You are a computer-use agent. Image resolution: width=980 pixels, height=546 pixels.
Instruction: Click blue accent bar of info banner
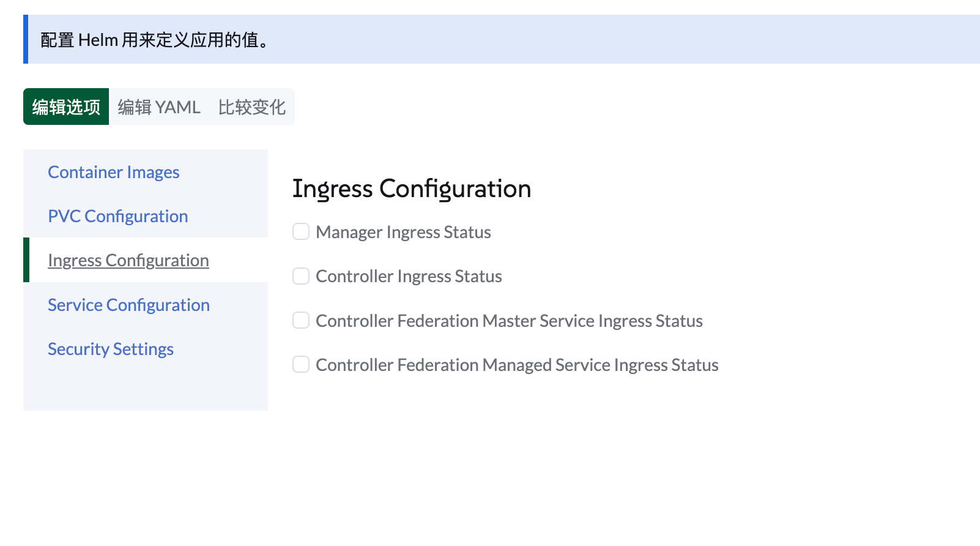[26, 39]
